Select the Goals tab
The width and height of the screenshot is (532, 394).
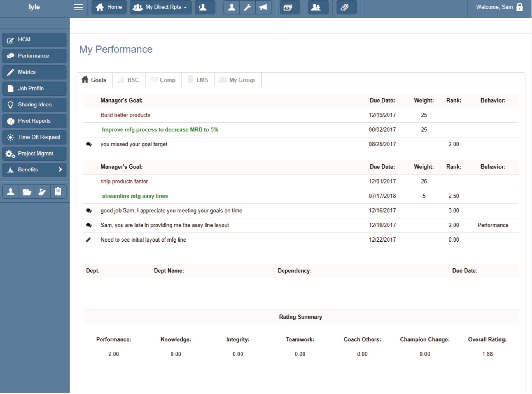[x=94, y=80]
